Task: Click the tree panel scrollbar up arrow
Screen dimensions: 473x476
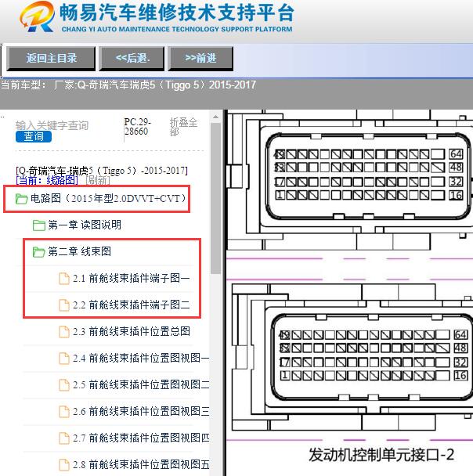Action: click(x=215, y=117)
